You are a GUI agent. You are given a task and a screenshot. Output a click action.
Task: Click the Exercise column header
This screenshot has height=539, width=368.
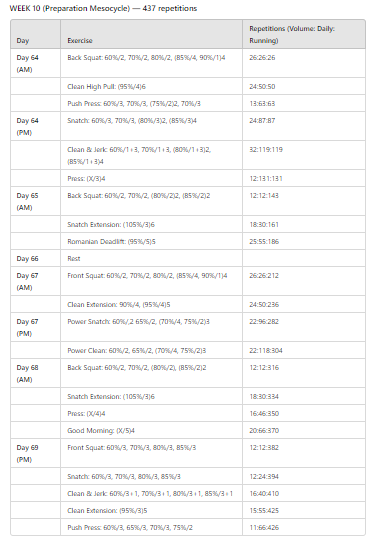coord(152,34)
